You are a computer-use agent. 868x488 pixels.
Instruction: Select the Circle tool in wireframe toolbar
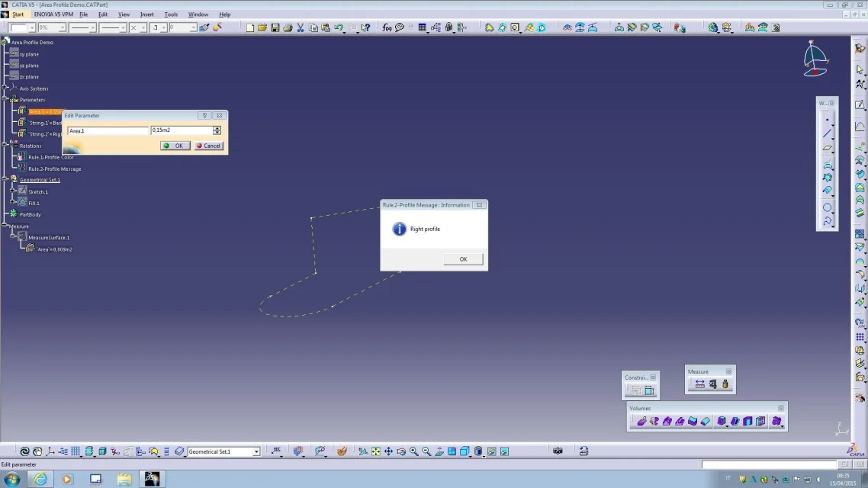[x=828, y=207]
